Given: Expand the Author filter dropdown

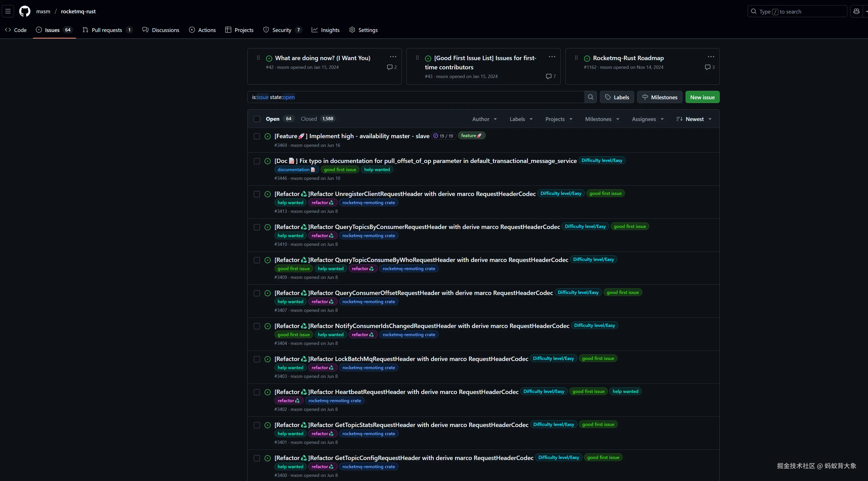Looking at the screenshot, I should [484, 119].
